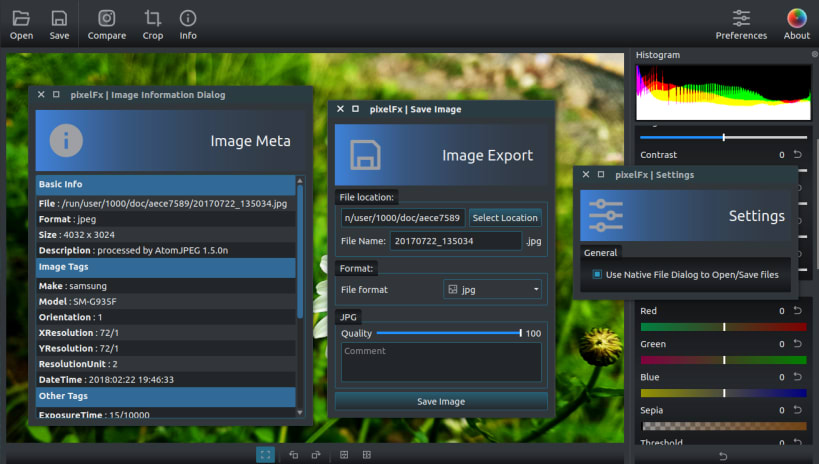Click the Red color slider

pos(723,327)
